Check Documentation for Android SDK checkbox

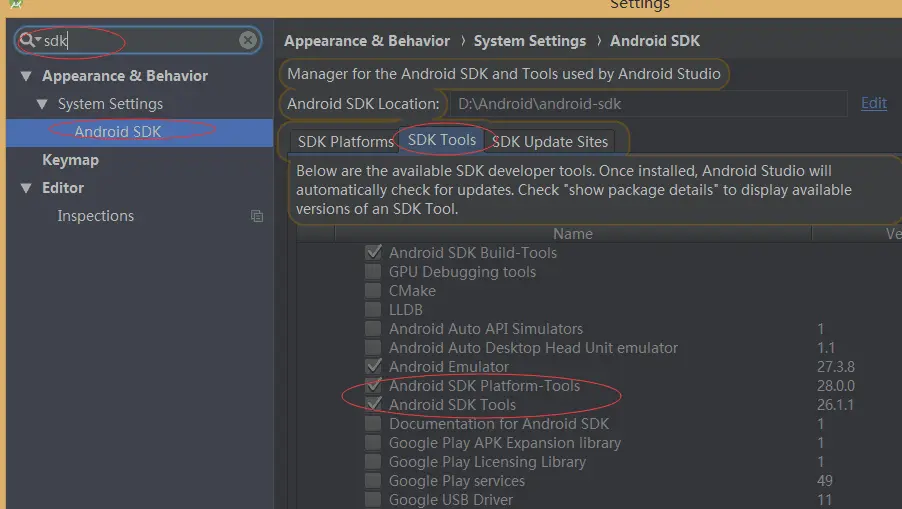coord(373,423)
